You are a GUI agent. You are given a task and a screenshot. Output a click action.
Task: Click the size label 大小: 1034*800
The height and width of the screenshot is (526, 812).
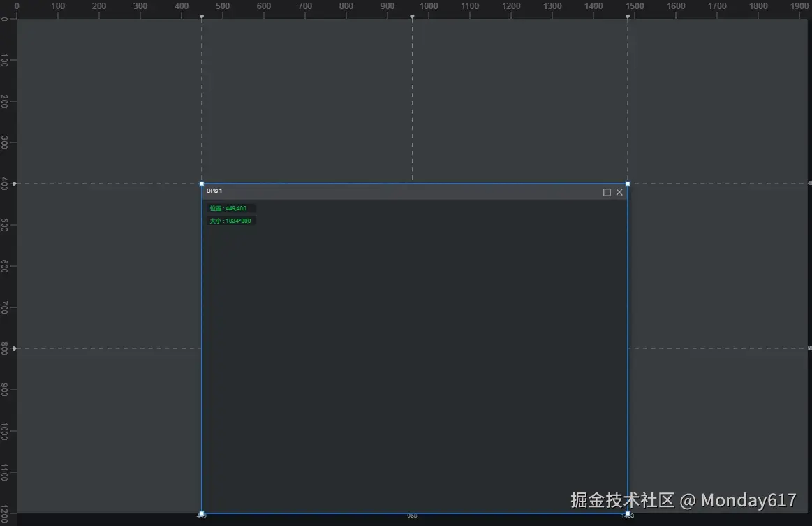230,221
